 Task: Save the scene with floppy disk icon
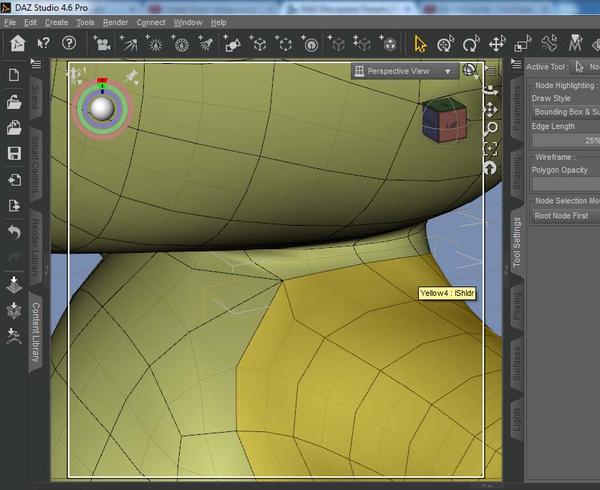coord(14,153)
